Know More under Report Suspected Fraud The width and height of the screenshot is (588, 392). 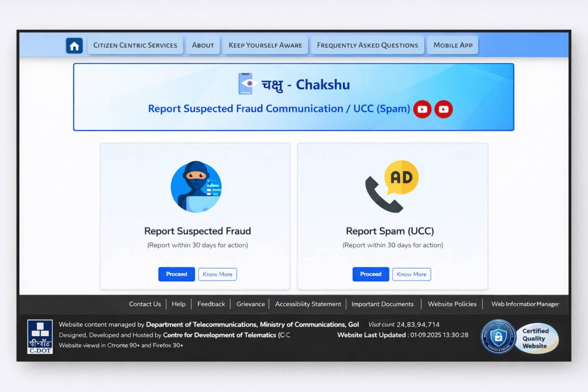pyautogui.click(x=218, y=274)
